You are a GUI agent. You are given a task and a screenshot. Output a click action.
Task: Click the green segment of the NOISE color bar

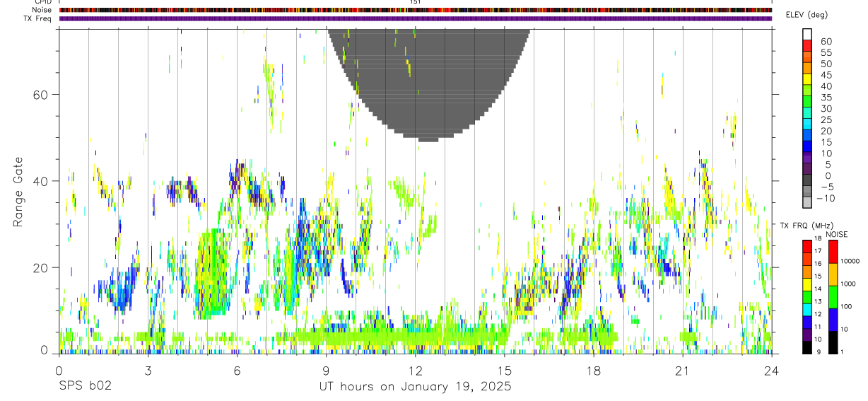click(833, 296)
